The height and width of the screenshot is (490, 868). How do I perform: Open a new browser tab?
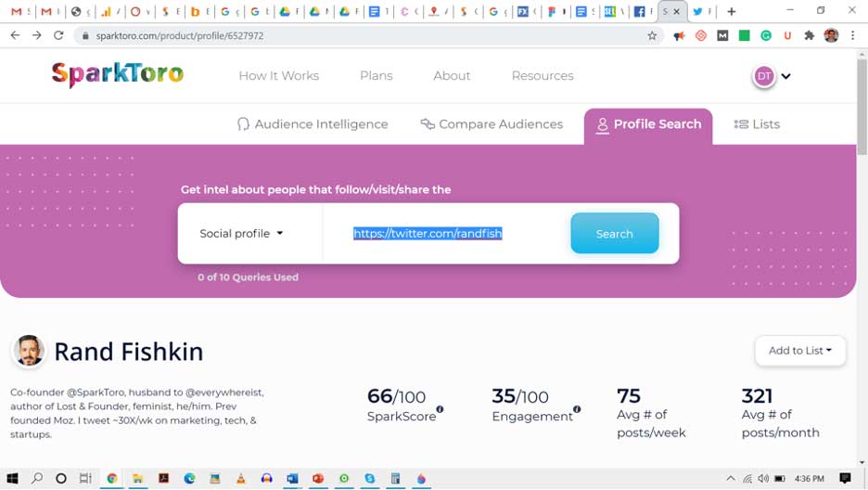tap(732, 11)
